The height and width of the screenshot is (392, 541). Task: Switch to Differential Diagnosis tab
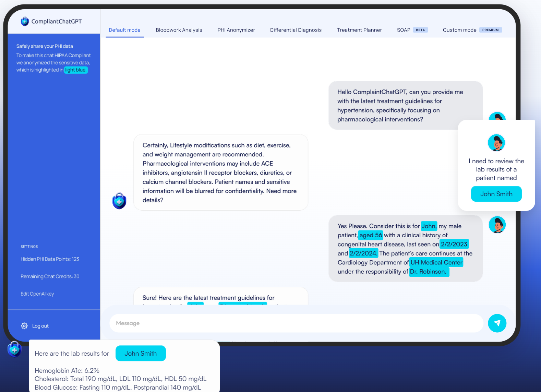(296, 30)
